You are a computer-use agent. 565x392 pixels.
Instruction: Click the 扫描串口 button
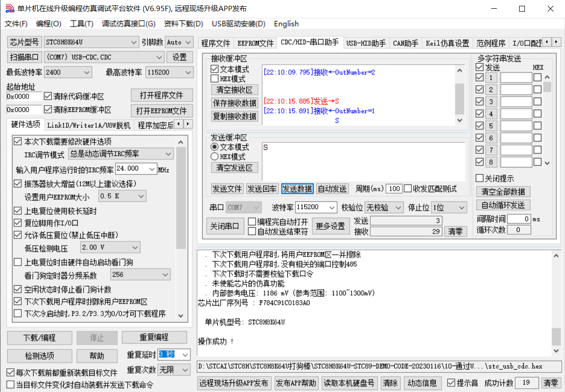(x=25, y=57)
